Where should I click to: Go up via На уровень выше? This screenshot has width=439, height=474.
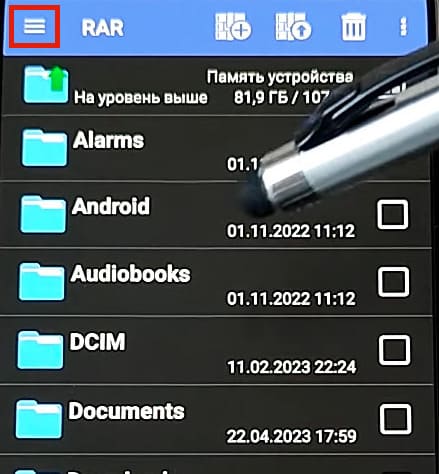140,97
